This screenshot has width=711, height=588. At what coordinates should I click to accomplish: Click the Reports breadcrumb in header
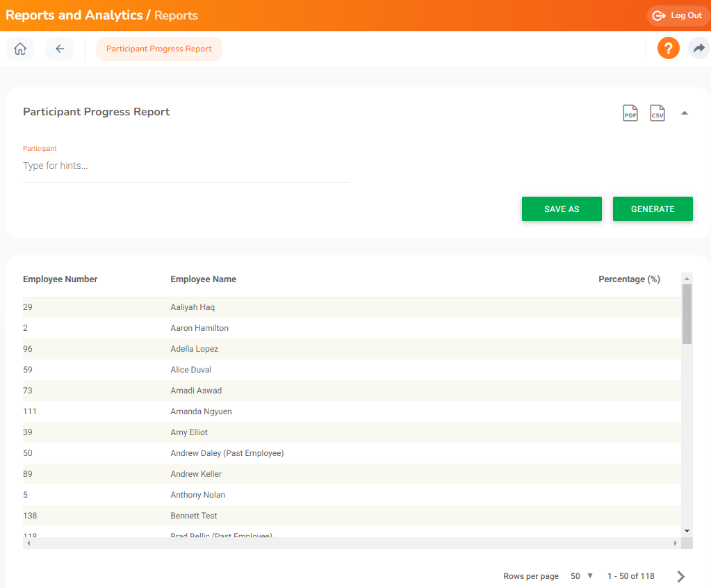pos(176,15)
